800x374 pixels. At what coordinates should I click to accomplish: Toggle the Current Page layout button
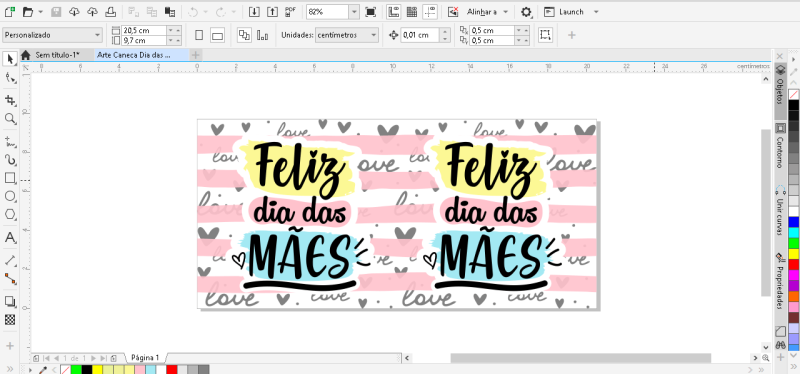263,35
